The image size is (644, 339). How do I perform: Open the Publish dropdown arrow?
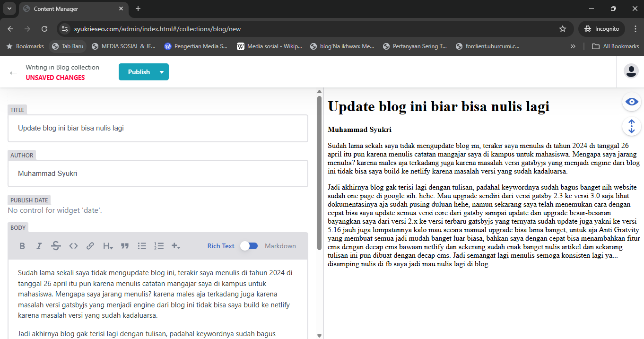[x=161, y=71]
